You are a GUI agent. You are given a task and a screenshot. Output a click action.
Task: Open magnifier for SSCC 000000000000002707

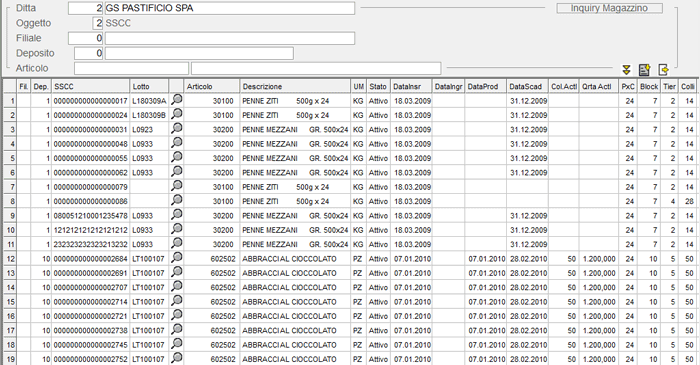[177, 286]
